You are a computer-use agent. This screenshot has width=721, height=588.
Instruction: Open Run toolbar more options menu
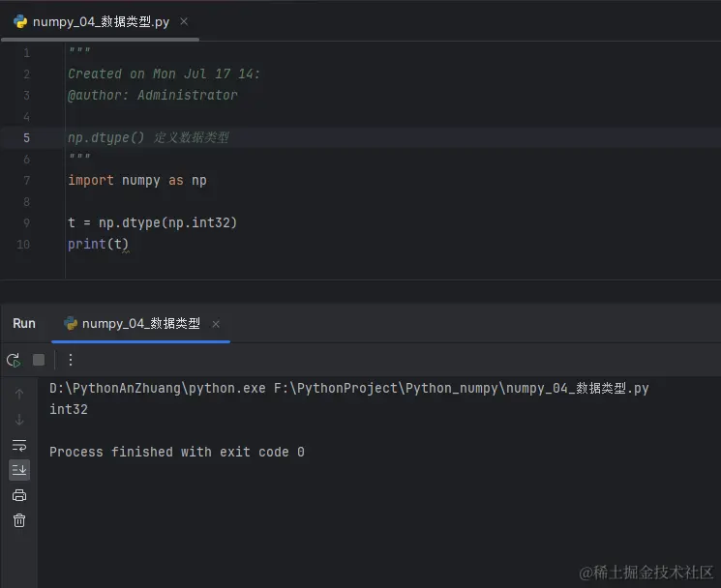70,360
